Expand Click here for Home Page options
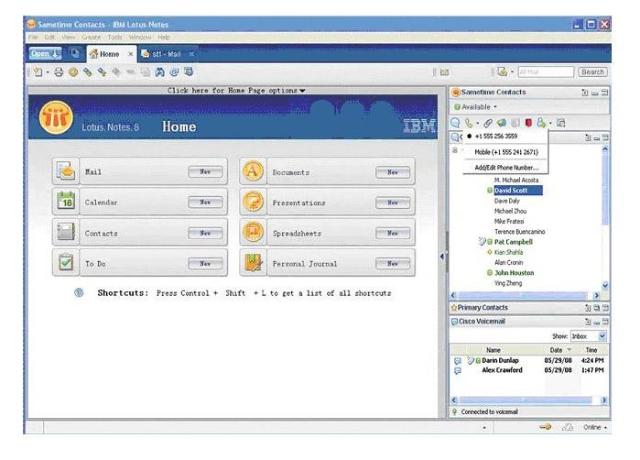The height and width of the screenshot is (460, 640). tap(236, 91)
